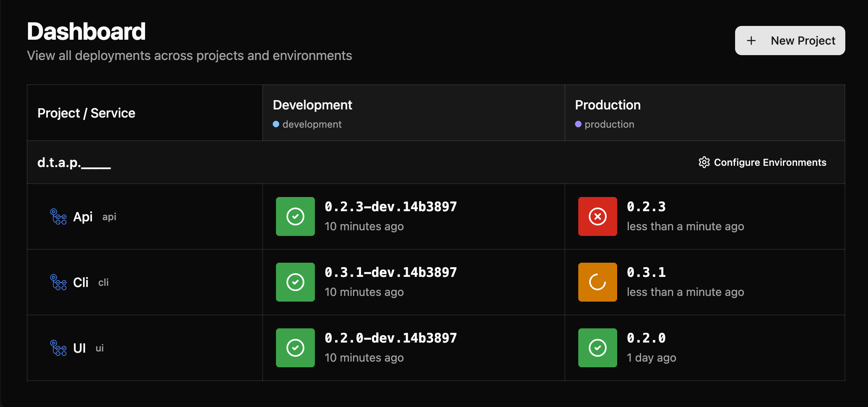868x407 pixels.
Task: Open the New Project dialog
Action: coord(789,41)
